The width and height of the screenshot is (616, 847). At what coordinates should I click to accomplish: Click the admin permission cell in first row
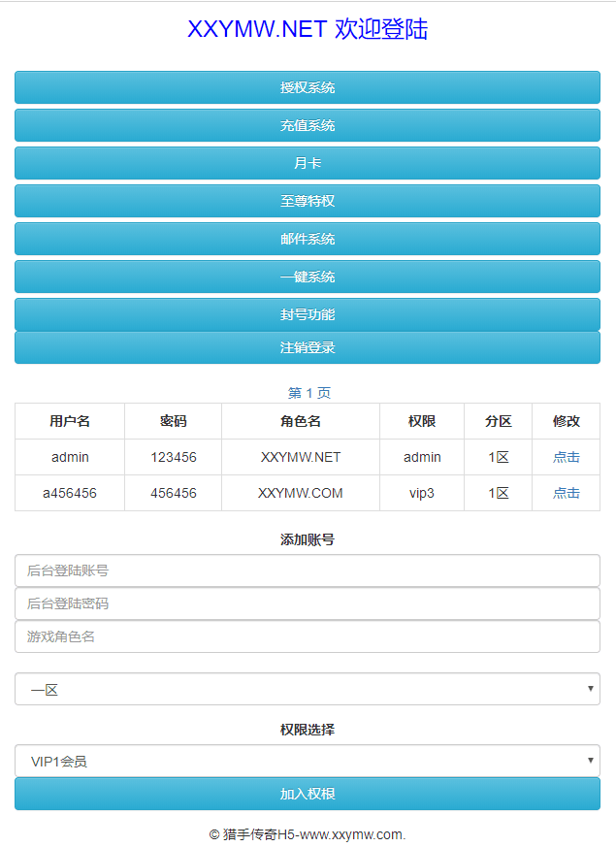[422, 457]
